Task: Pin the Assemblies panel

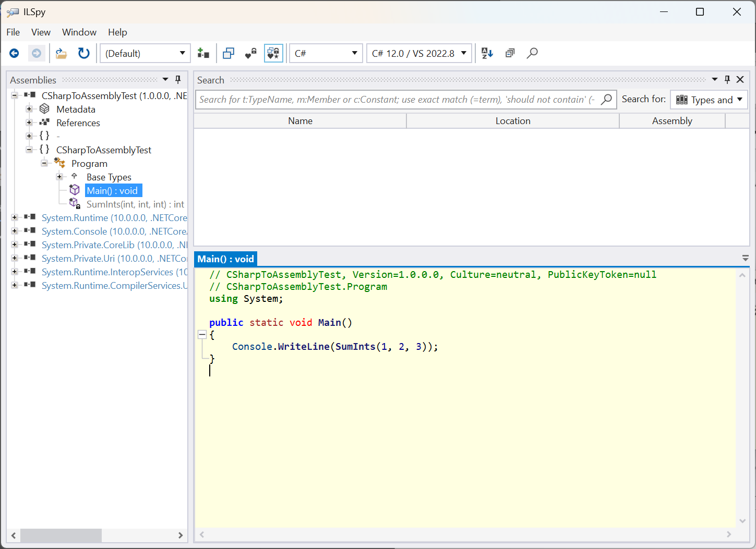Action: click(x=177, y=79)
